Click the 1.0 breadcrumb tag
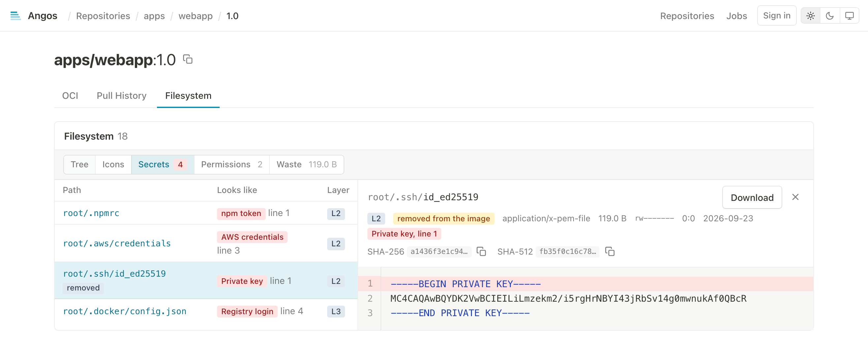Viewport: 868px width, 357px height. tap(232, 16)
